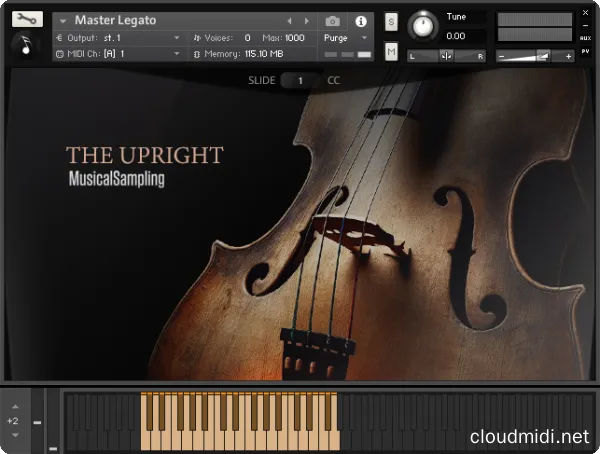Click the pitch bend wheel strip
This screenshot has width=600, height=454.
tap(37, 421)
